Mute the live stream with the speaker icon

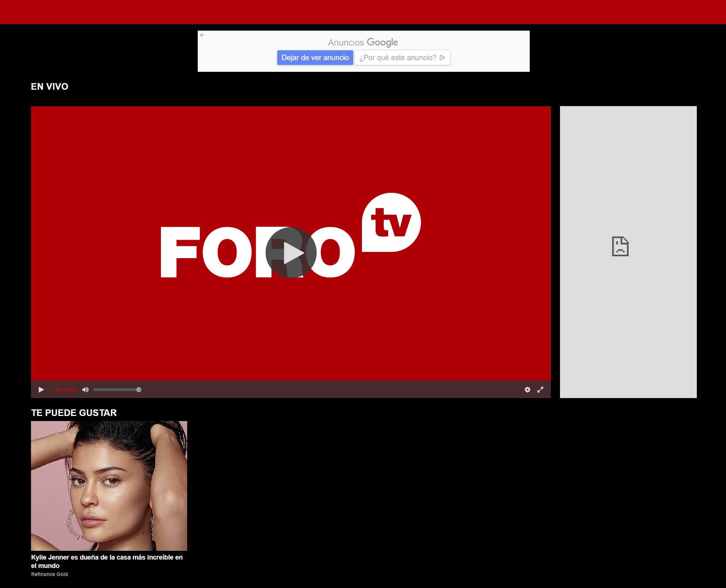click(85, 390)
